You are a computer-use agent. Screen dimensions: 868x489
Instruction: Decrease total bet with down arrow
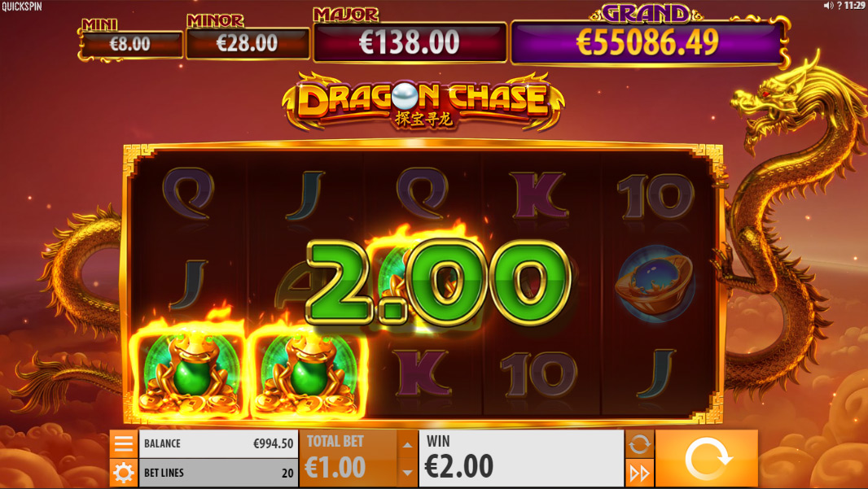click(x=407, y=473)
